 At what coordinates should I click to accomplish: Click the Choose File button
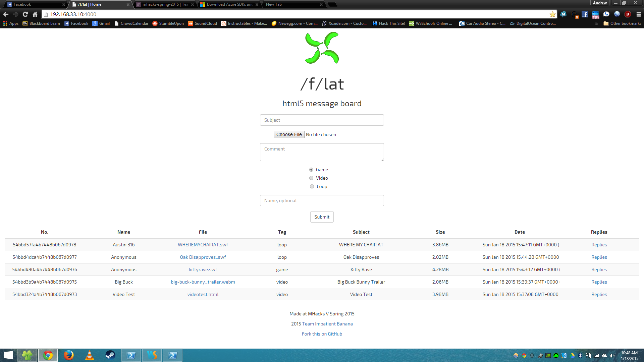tap(289, 134)
